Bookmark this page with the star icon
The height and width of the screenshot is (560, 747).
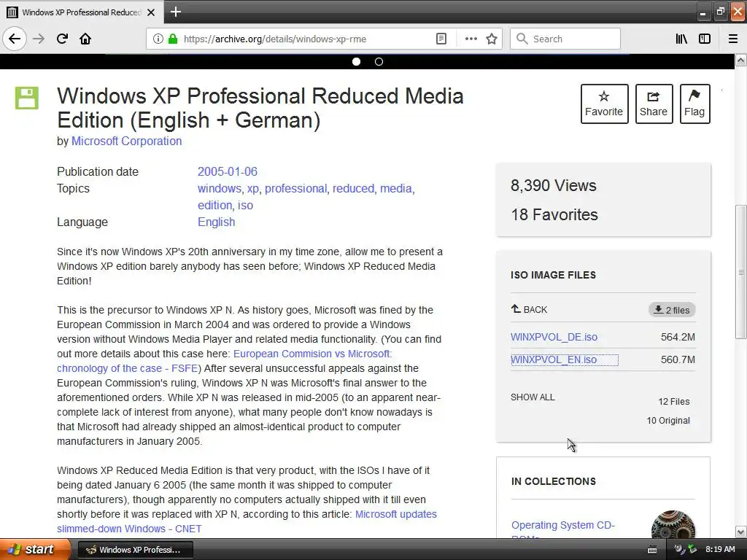coord(492,39)
